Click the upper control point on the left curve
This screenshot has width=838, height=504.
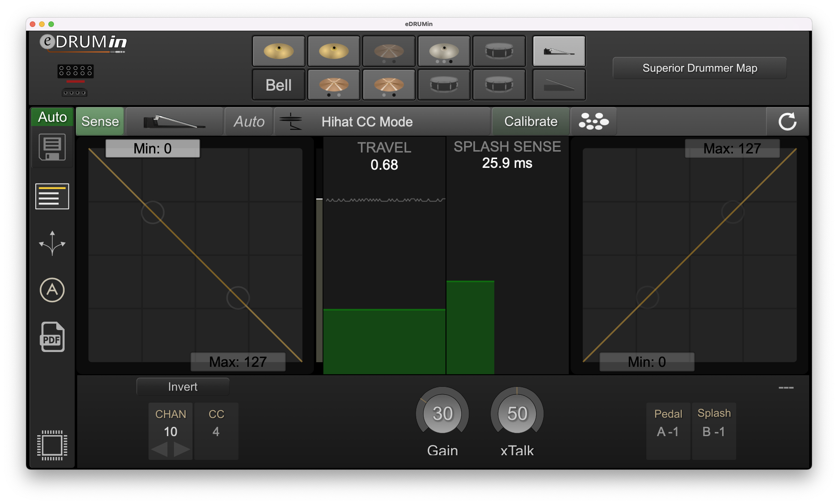[x=153, y=212]
